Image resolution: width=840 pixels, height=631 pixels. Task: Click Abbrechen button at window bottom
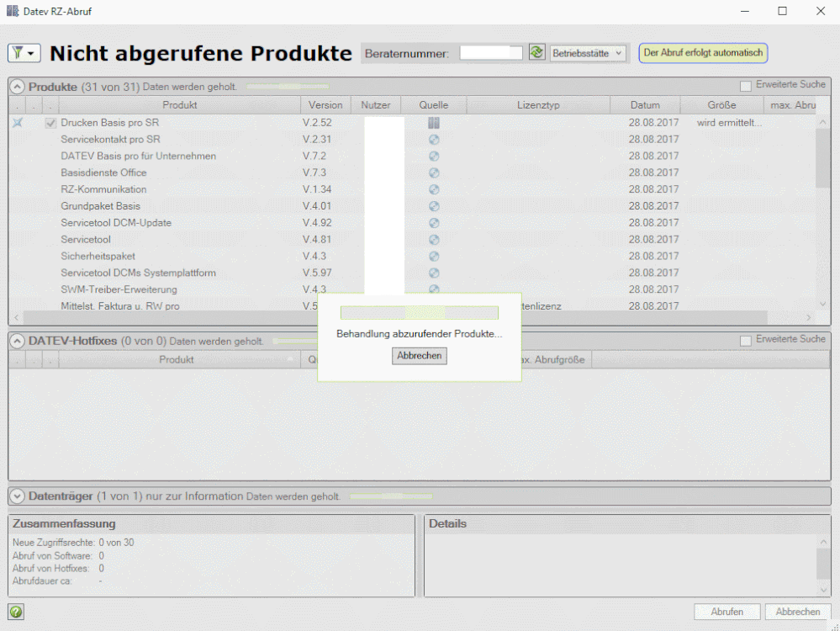(798, 612)
